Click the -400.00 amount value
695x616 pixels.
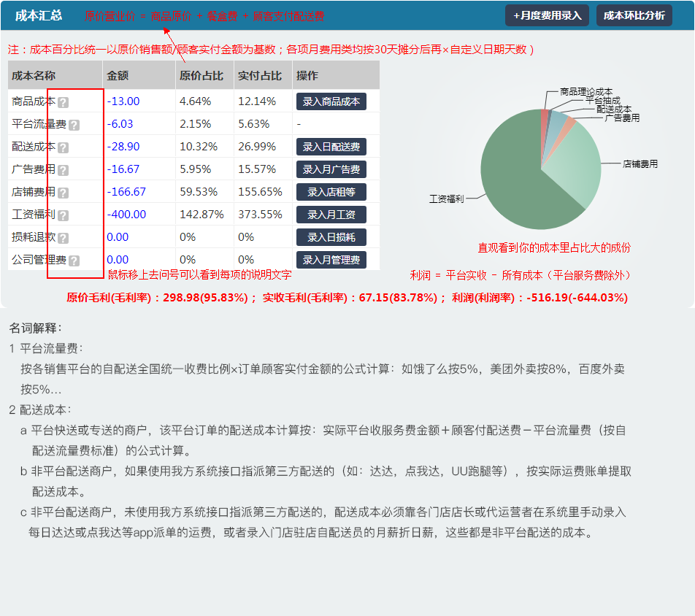(126, 215)
